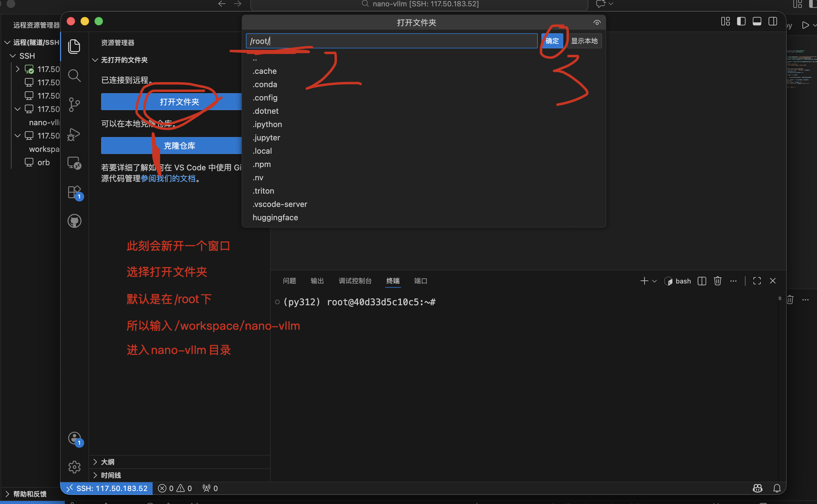
Task: Open GitHub activity bar icon
Action: coord(74,221)
